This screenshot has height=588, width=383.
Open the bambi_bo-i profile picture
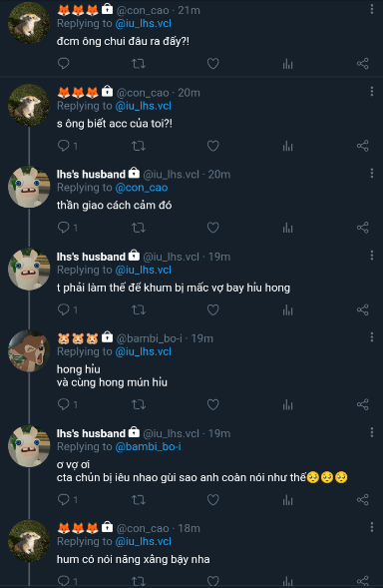(x=29, y=351)
